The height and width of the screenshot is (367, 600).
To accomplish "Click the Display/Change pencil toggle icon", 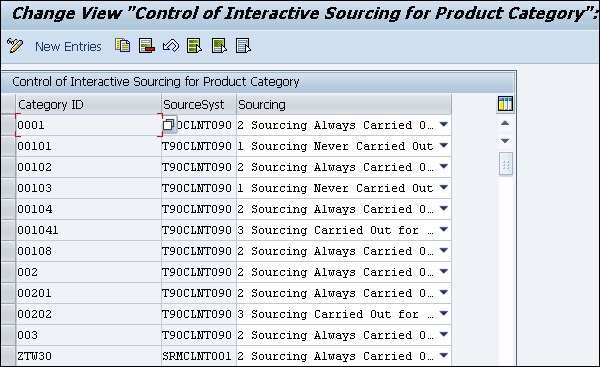I will pos(15,46).
